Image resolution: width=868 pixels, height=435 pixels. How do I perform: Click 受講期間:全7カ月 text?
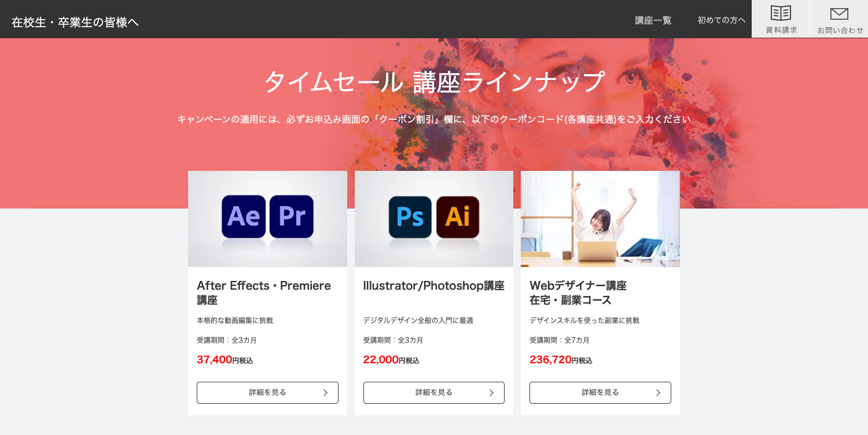pos(560,340)
